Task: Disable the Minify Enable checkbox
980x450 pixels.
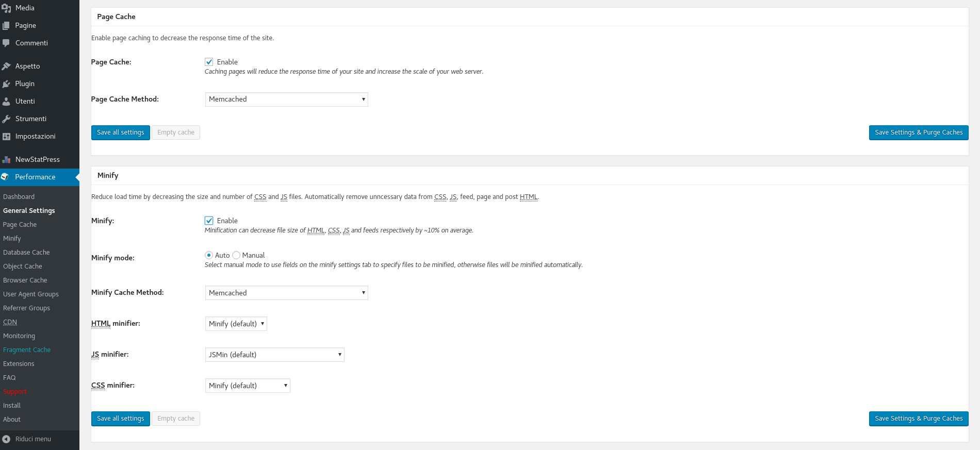Action: pos(209,221)
